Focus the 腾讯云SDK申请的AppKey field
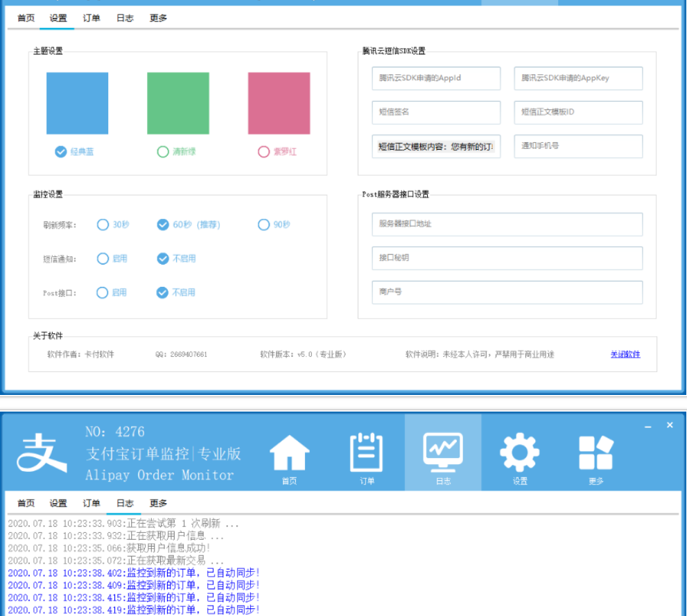687x616 pixels. pyautogui.click(x=578, y=78)
